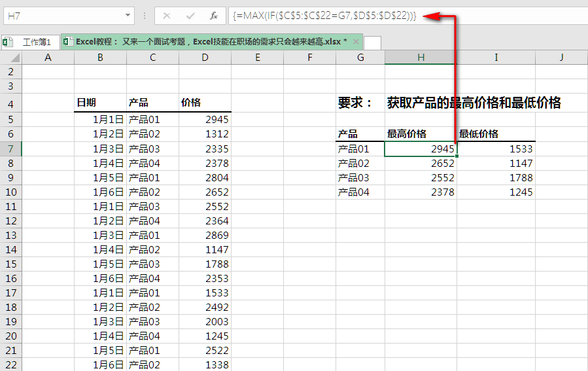Image resolution: width=588 pixels, height=371 pixels.
Task: Click cell D8 with price 2378
Action: 205,163
